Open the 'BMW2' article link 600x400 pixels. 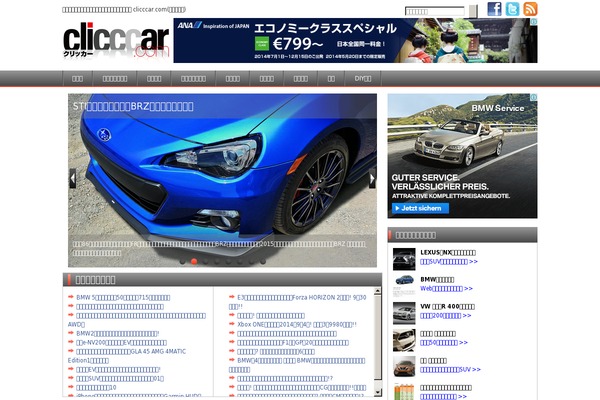point(117,333)
